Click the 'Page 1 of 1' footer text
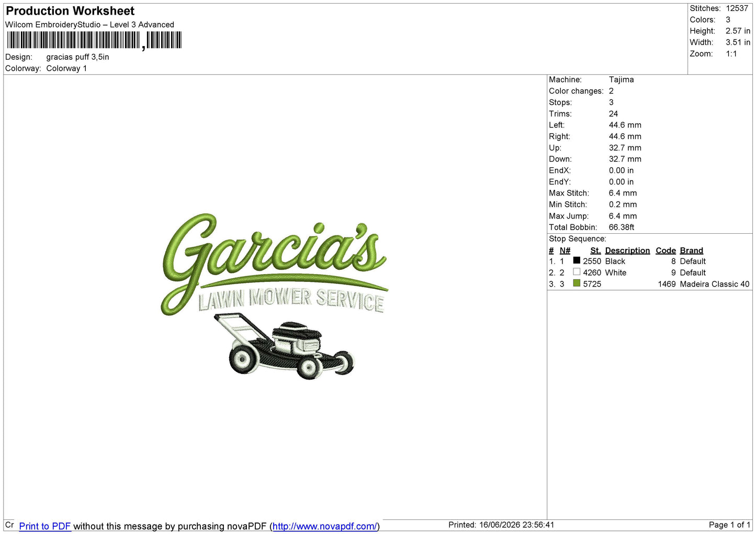This screenshot has width=756, height=534. [729, 525]
